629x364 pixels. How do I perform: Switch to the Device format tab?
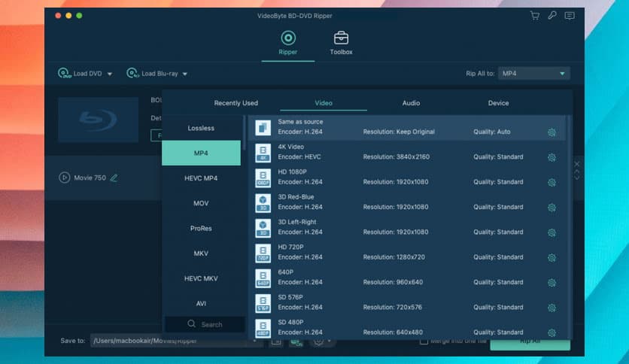click(498, 103)
